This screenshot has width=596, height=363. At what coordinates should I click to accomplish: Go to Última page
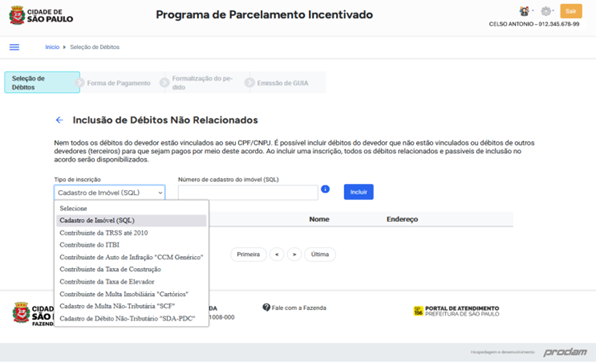tap(320, 254)
